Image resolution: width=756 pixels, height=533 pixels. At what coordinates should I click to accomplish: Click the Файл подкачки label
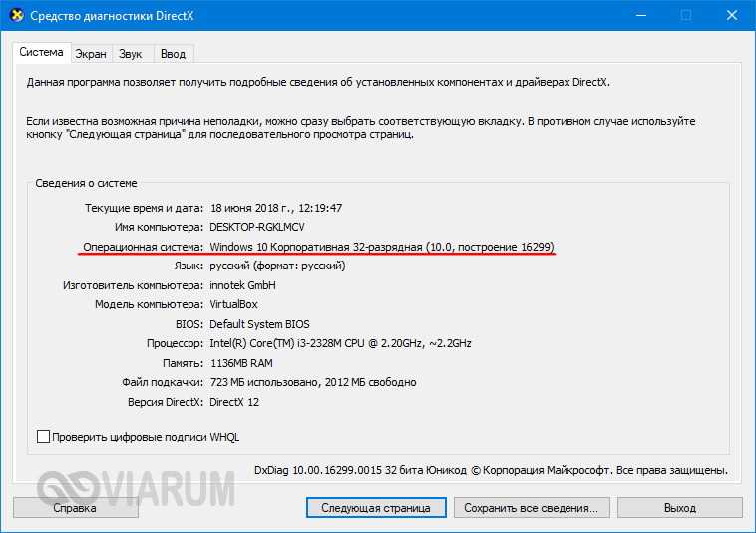163,382
